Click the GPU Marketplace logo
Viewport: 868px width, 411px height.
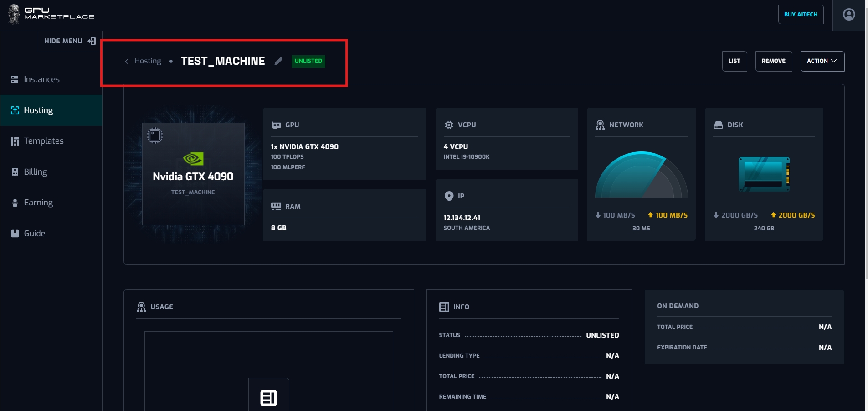51,14
